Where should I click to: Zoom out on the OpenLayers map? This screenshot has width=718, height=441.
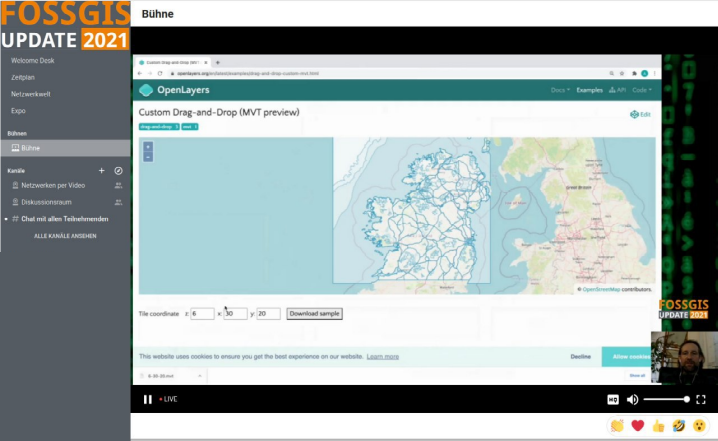(x=148, y=157)
